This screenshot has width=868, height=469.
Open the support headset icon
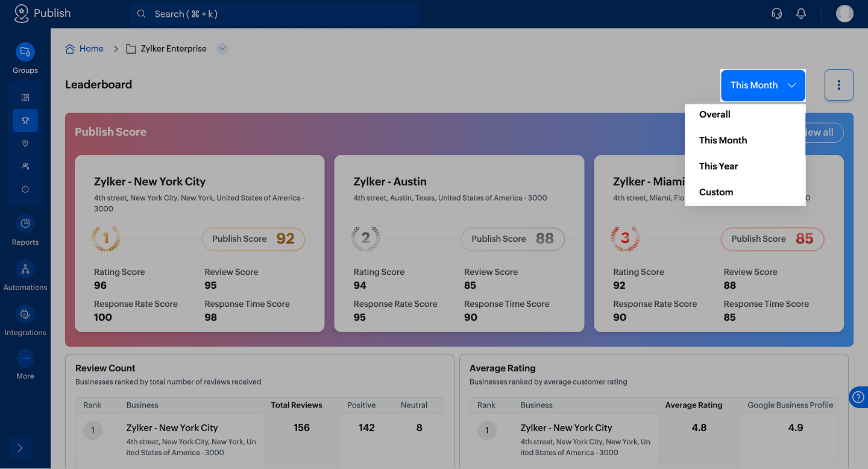(x=777, y=14)
